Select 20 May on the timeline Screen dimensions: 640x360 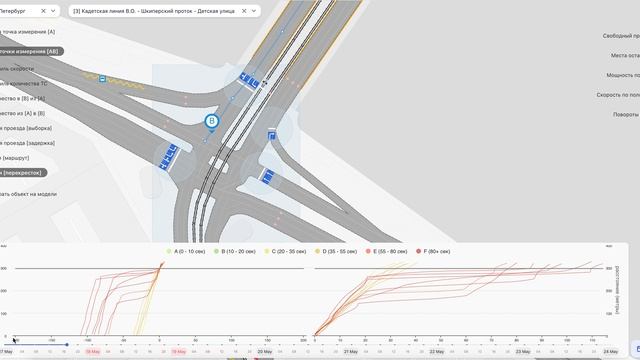pos(265,351)
